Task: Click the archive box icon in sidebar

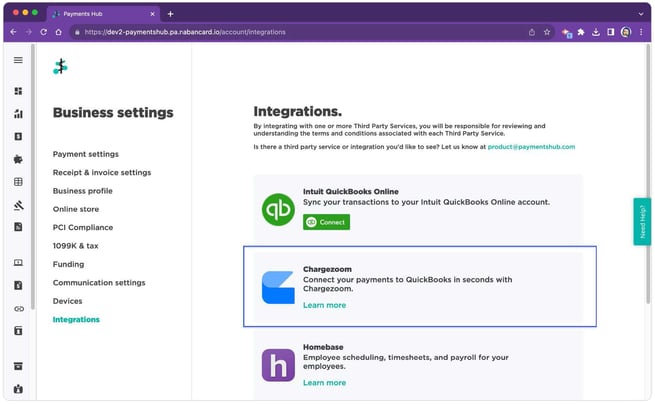Action: [18, 366]
